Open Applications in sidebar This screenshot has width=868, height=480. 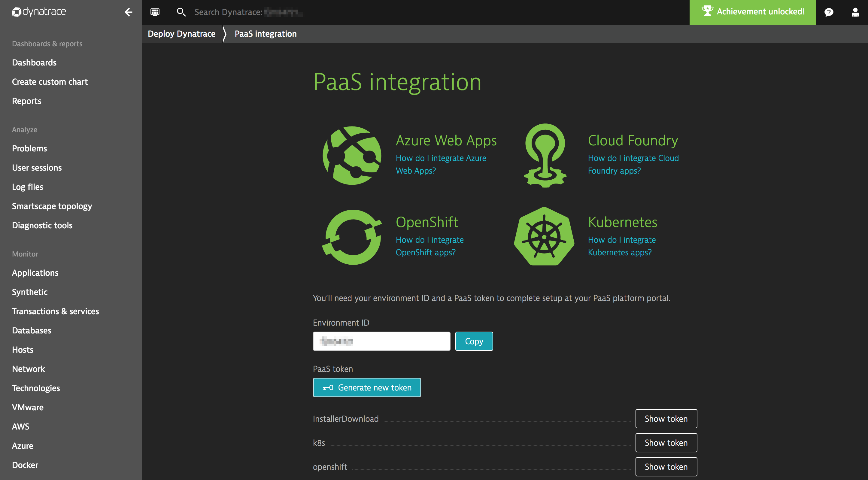(35, 273)
